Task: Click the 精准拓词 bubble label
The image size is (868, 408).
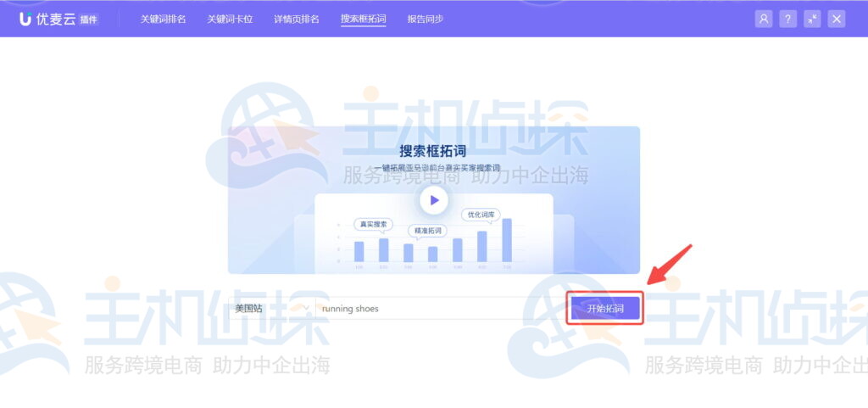Action: 427,231
